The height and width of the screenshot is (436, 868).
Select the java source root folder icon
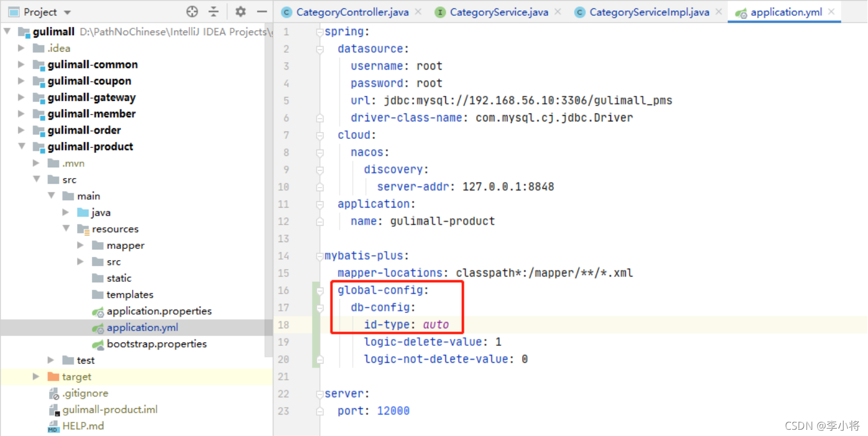83,213
